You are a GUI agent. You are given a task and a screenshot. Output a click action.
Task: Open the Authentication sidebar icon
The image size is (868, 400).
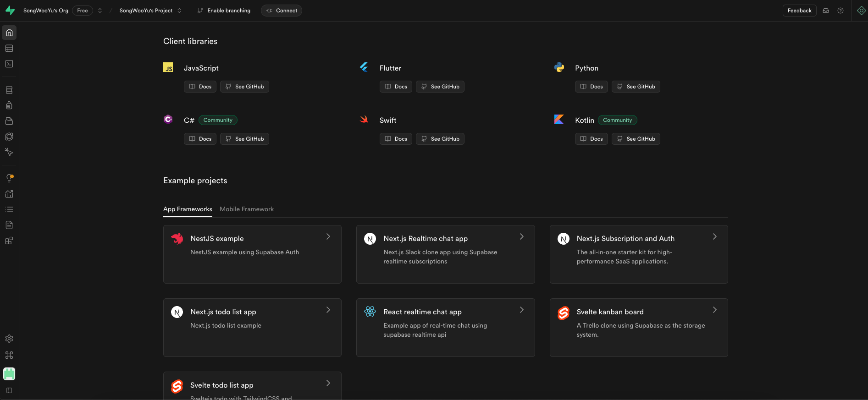9,105
